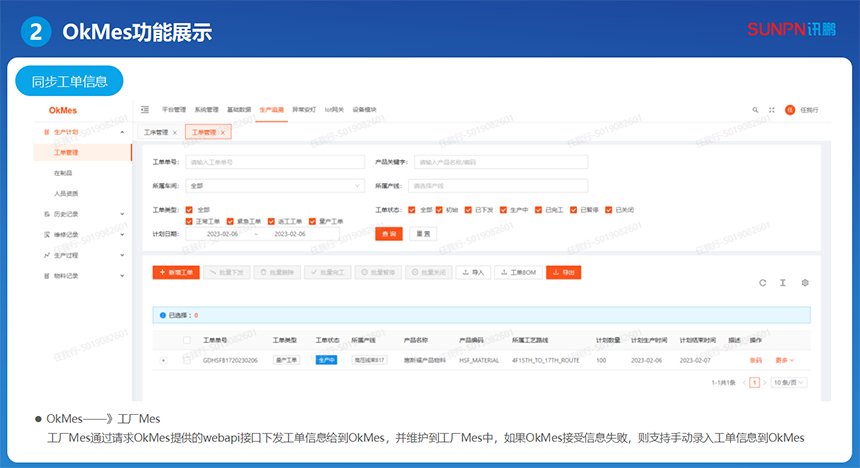The height and width of the screenshot is (468, 860).
Task: Click the orange user avatar icon
Action: click(x=789, y=109)
